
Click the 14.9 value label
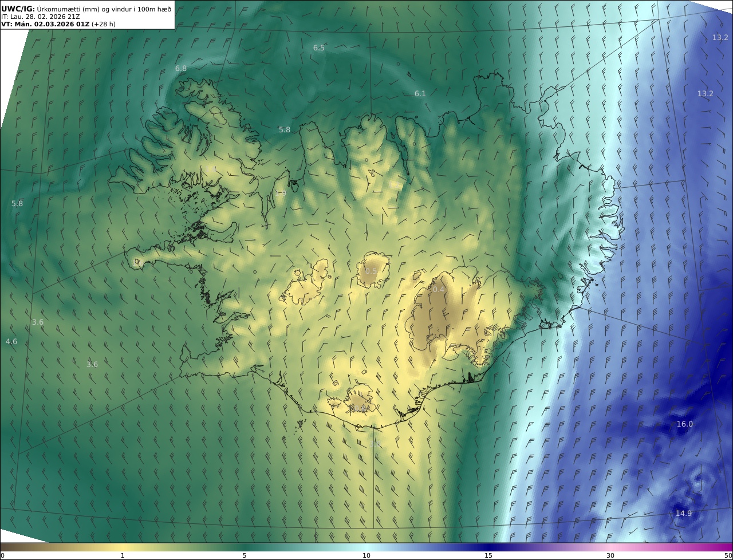tap(684, 513)
